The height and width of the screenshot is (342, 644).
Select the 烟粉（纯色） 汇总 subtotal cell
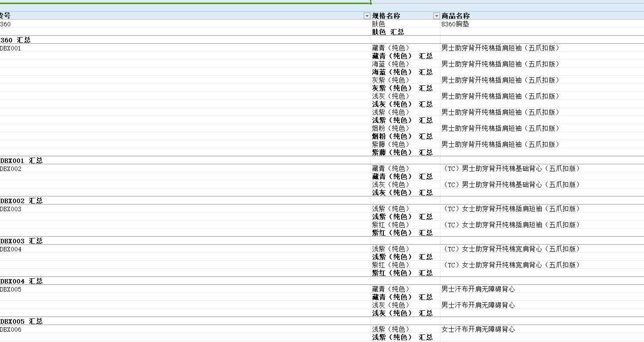tap(403, 137)
